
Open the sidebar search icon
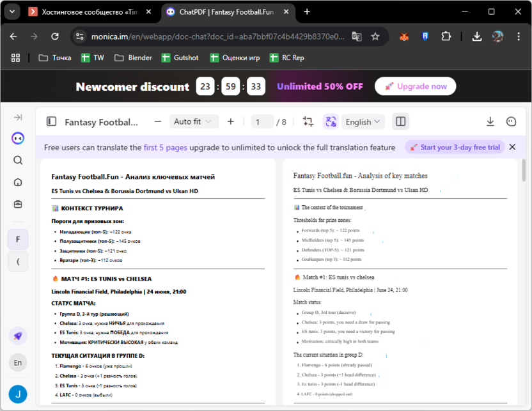click(x=18, y=160)
